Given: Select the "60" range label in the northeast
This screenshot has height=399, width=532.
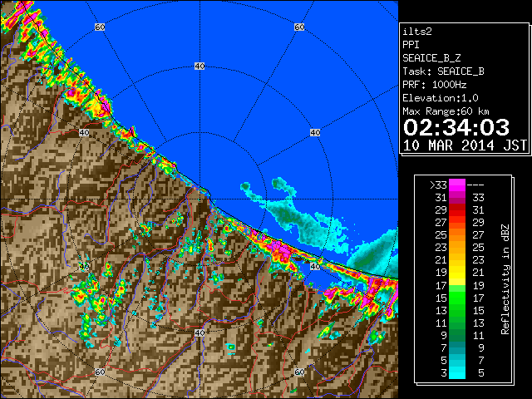Looking at the screenshot, I should click(x=299, y=27).
